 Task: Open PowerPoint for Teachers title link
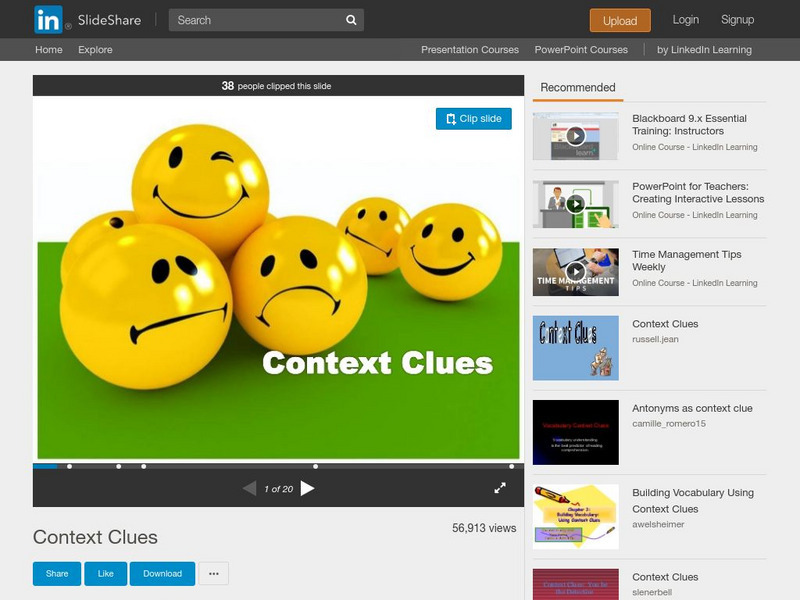pos(698,192)
